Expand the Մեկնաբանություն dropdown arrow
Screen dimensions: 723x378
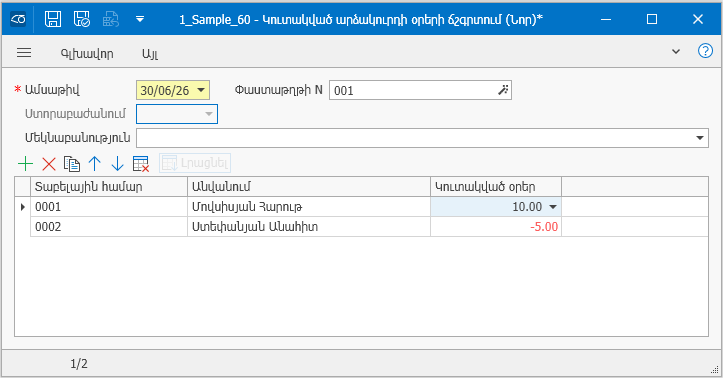tap(700, 138)
